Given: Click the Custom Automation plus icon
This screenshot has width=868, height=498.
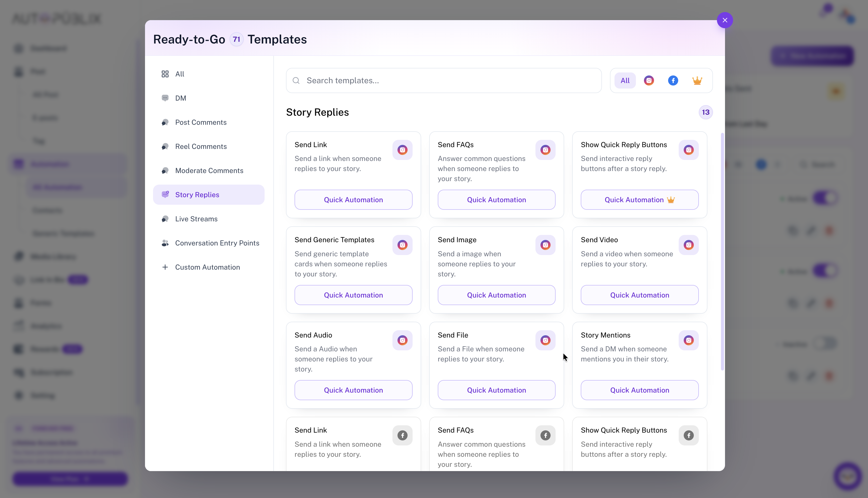Looking at the screenshot, I should pos(165,267).
